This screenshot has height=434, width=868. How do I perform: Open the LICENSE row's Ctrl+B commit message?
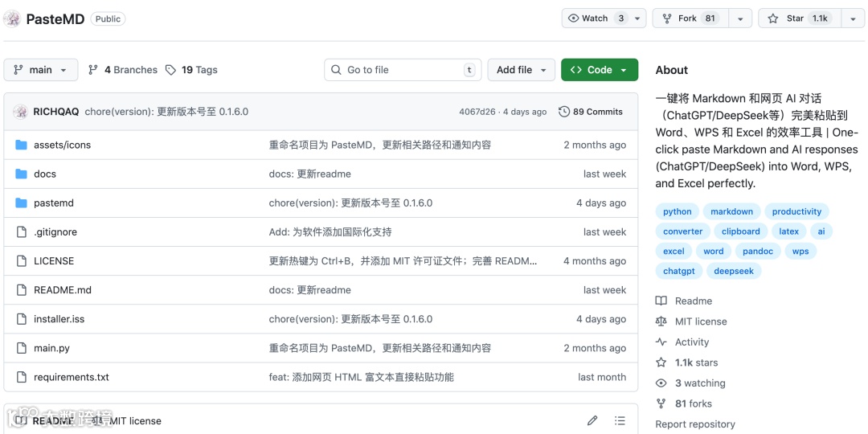pos(403,261)
